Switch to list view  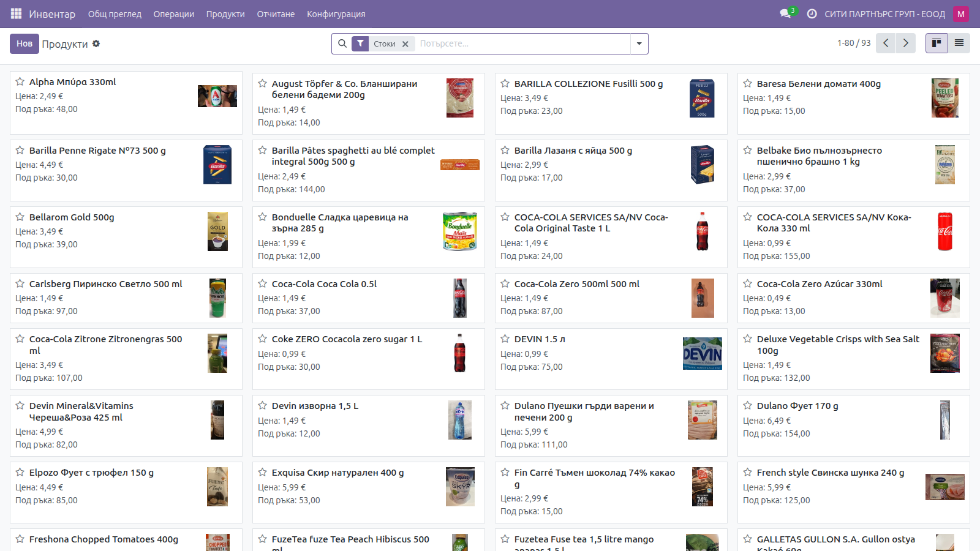959,43
